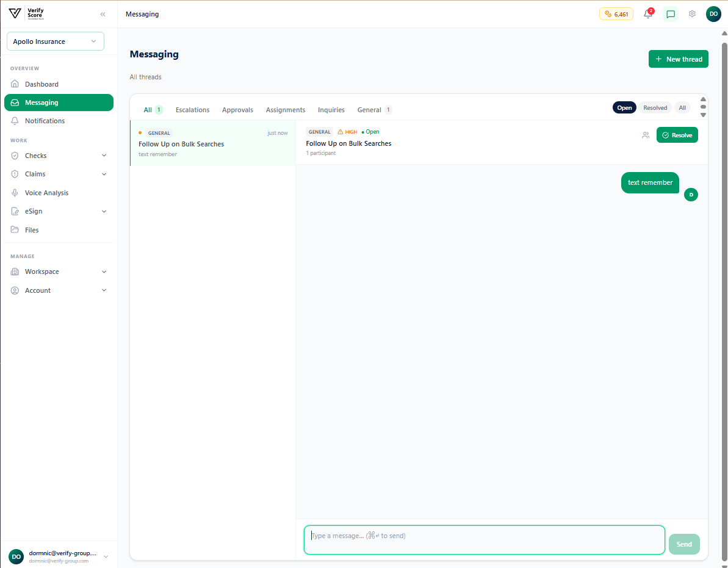Open the credits balance 6,461 badge
The width and height of the screenshot is (728, 568).
[x=616, y=14]
